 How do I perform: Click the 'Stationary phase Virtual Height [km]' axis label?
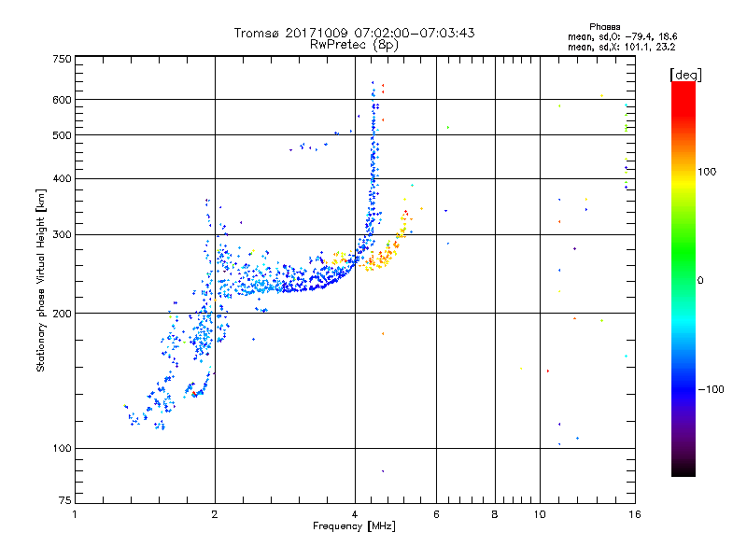tap(40, 281)
